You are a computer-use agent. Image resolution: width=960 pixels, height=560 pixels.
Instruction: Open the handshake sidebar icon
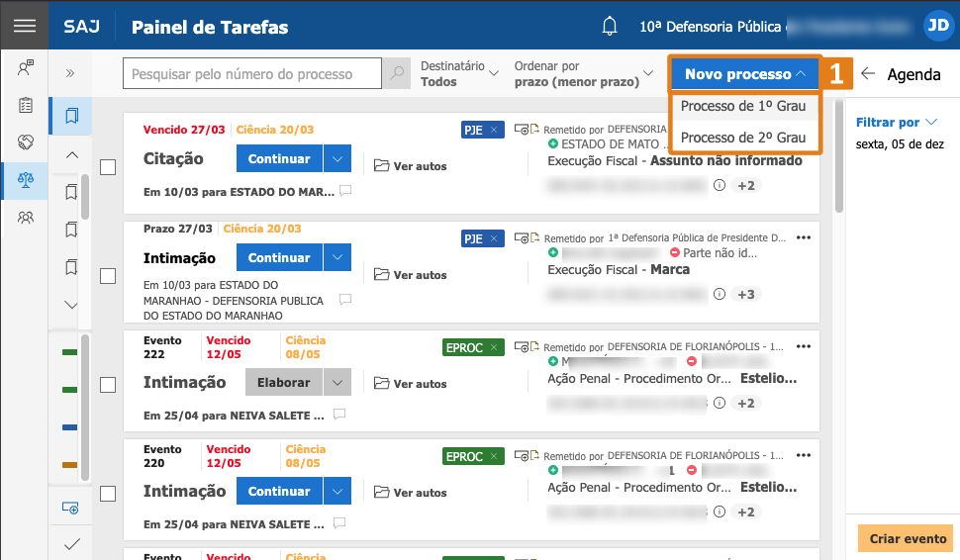[25, 142]
